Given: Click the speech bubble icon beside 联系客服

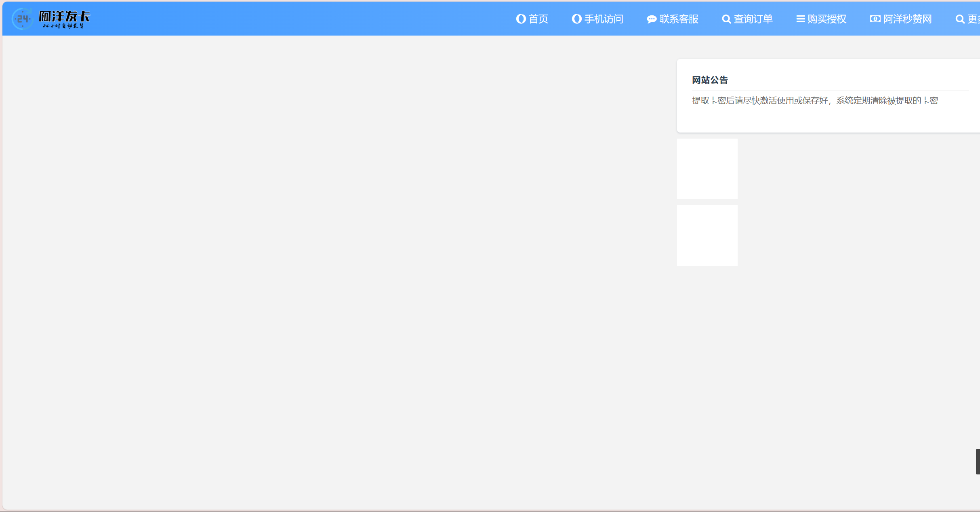Looking at the screenshot, I should pos(651,19).
